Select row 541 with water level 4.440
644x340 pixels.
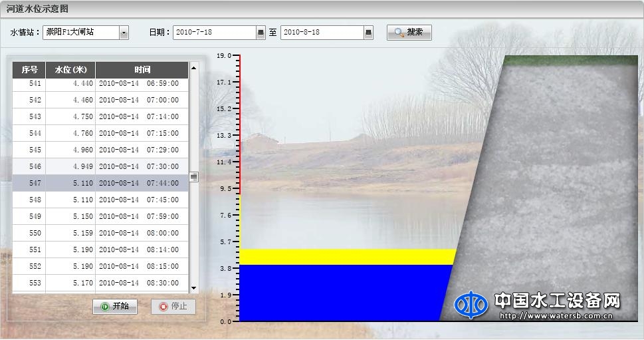[x=100, y=83]
